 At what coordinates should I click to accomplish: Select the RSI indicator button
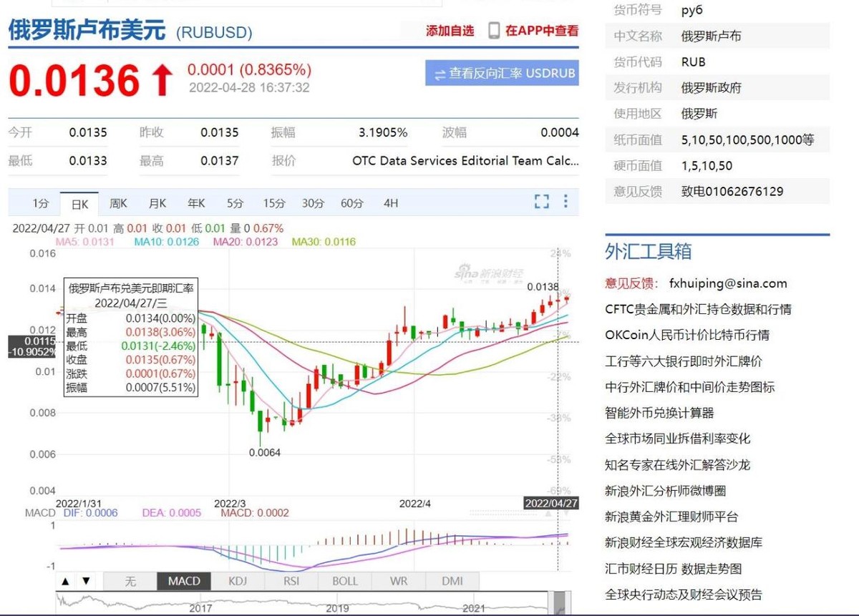(x=291, y=581)
